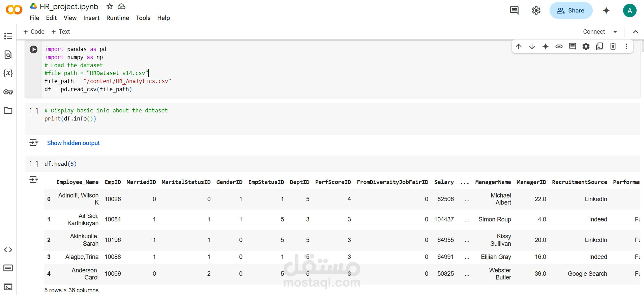Viewport: 644px width, 295px height.
Task: Open the File menu
Action: 34,18
